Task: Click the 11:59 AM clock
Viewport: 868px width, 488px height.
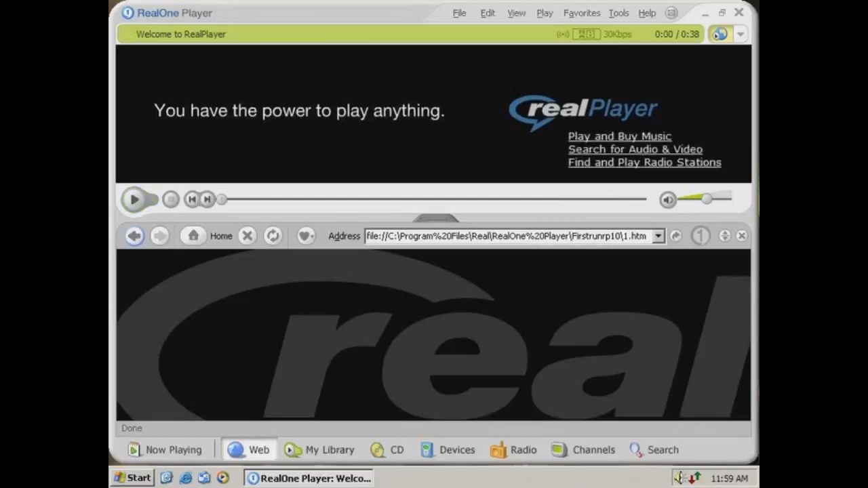Action: coord(729,479)
